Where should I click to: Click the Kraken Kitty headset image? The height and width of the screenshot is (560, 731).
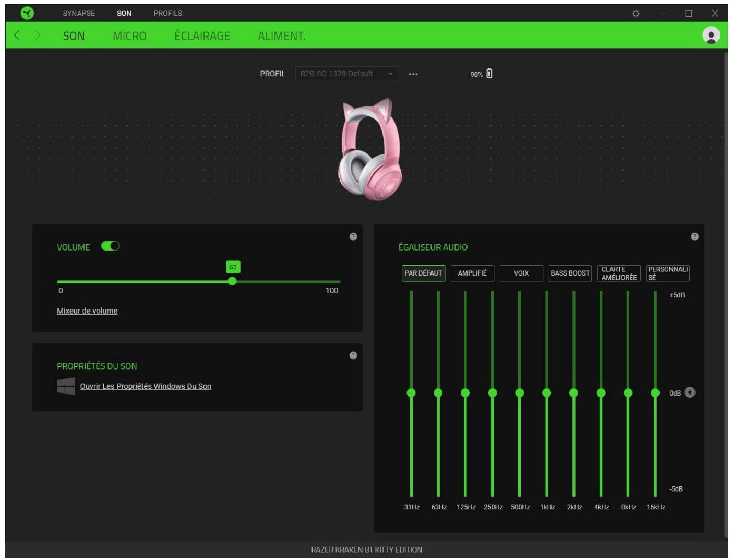[370, 149]
